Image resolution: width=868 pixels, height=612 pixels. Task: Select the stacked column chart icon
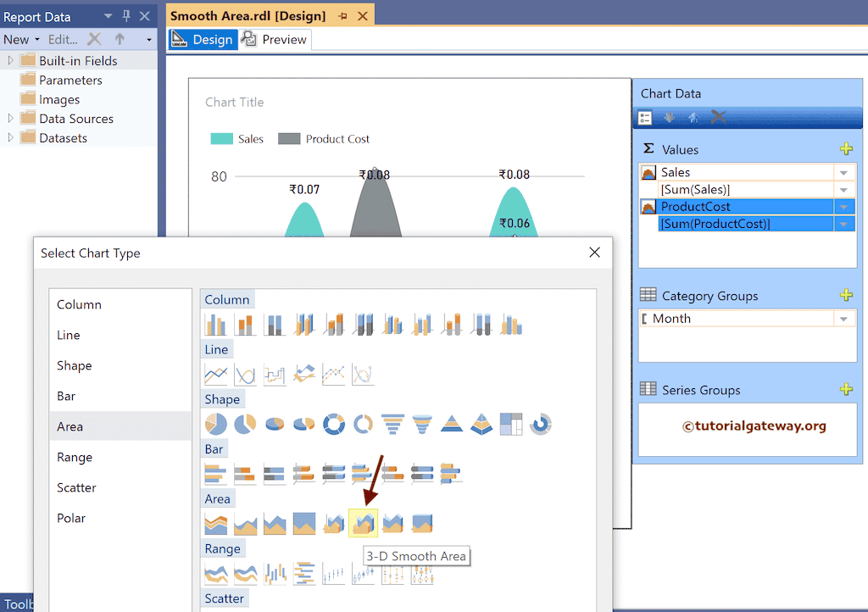point(245,325)
